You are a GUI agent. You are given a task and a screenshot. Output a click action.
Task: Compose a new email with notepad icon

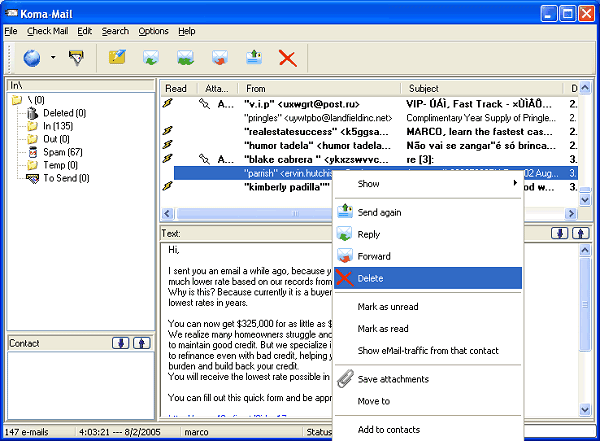(117, 58)
